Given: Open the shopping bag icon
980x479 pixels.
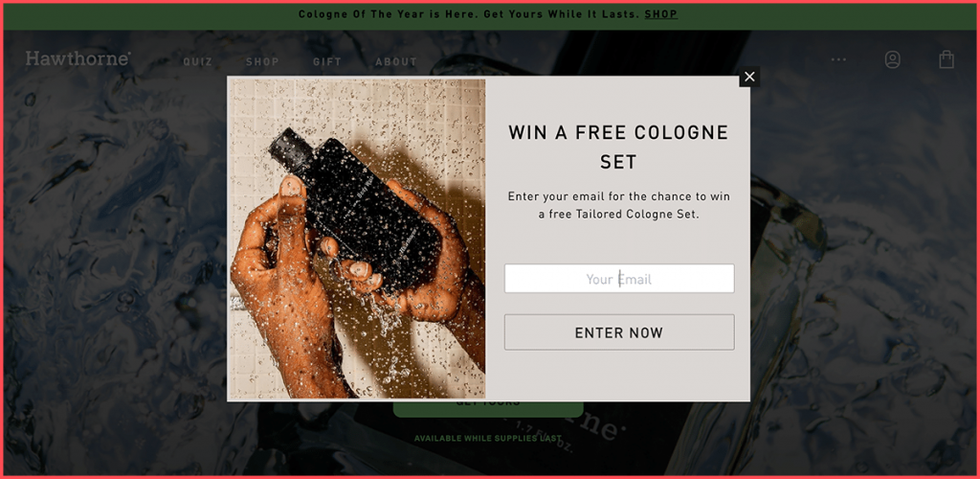Looking at the screenshot, I should (947, 59).
